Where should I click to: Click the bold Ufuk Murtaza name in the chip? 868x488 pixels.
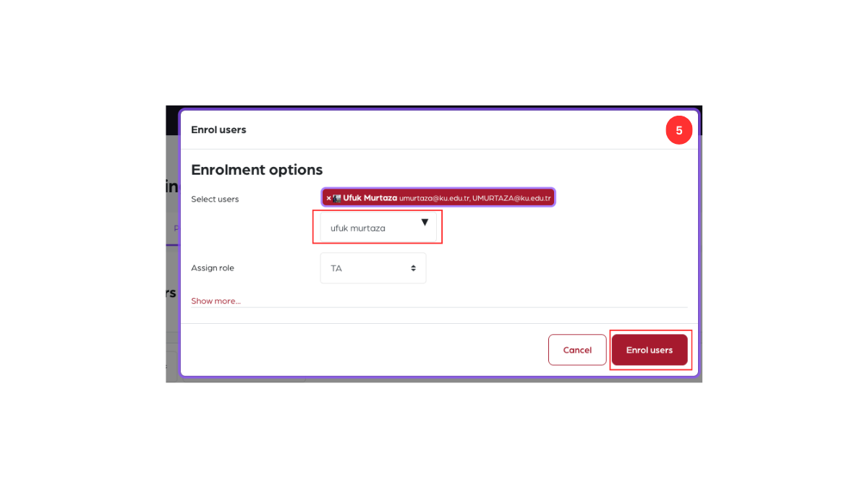point(370,198)
